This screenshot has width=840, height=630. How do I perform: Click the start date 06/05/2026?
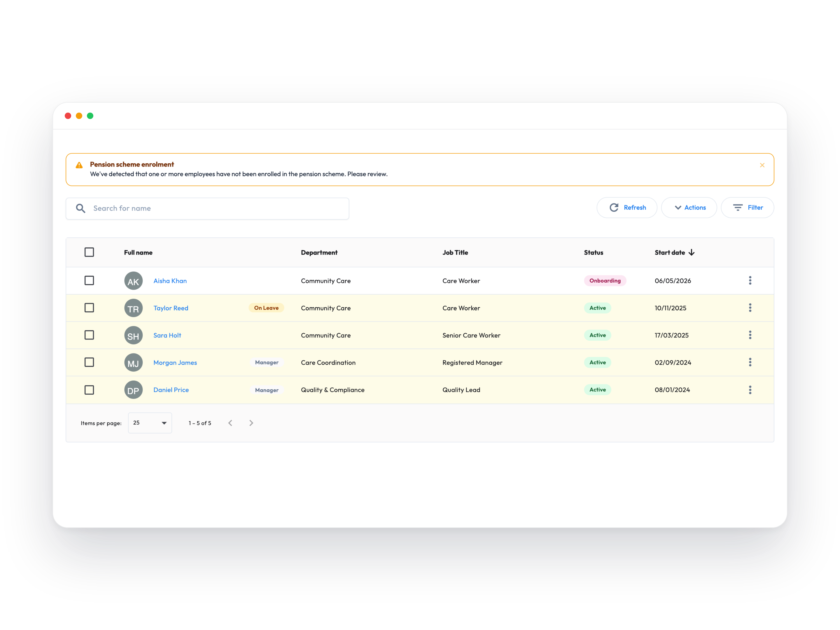tap(673, 281)
